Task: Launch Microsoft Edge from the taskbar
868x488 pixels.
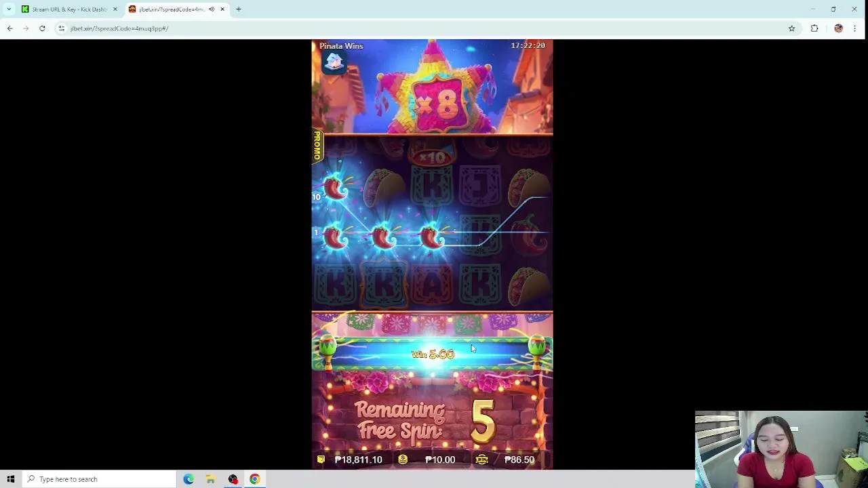Action: tap(189, 479)
